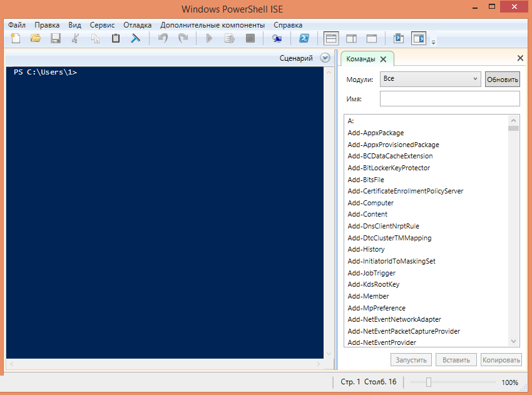The image size is (532, 395).
Task: Show script pane on right layout
Action: point(351,38)
